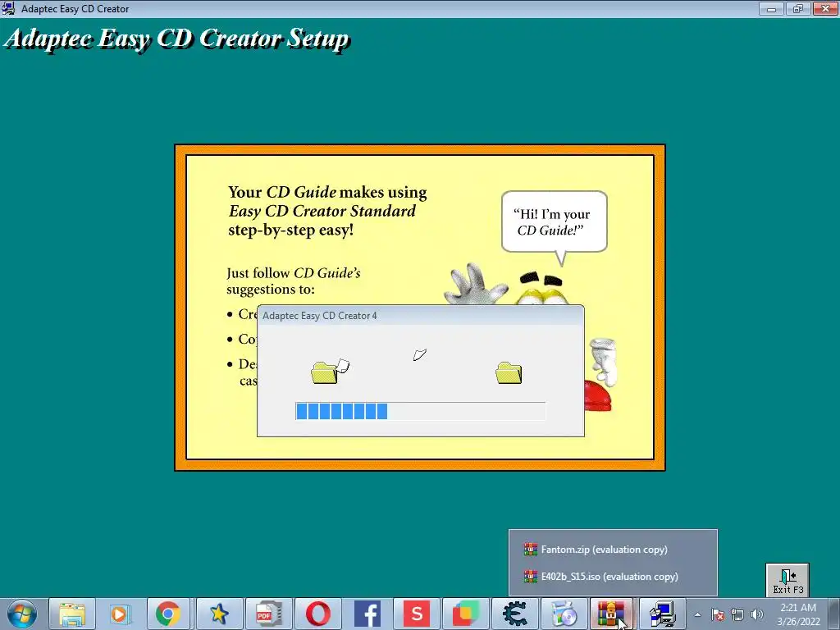Click the red S taskbar icon
The image size is (840, 630).
point(416,614)
